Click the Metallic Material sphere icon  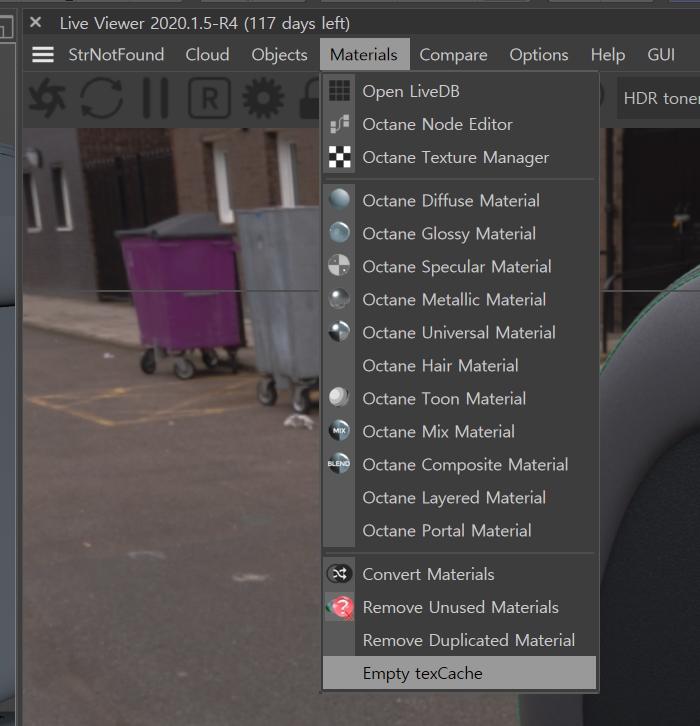[339, 299]
